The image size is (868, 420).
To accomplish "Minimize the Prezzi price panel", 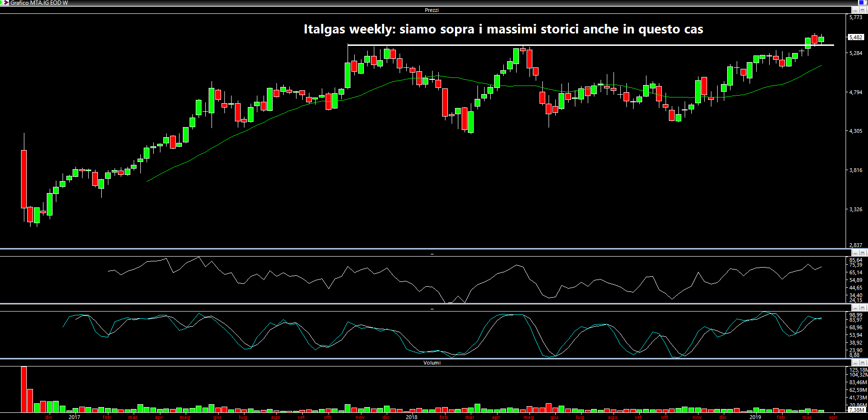I will coord(856,10).
